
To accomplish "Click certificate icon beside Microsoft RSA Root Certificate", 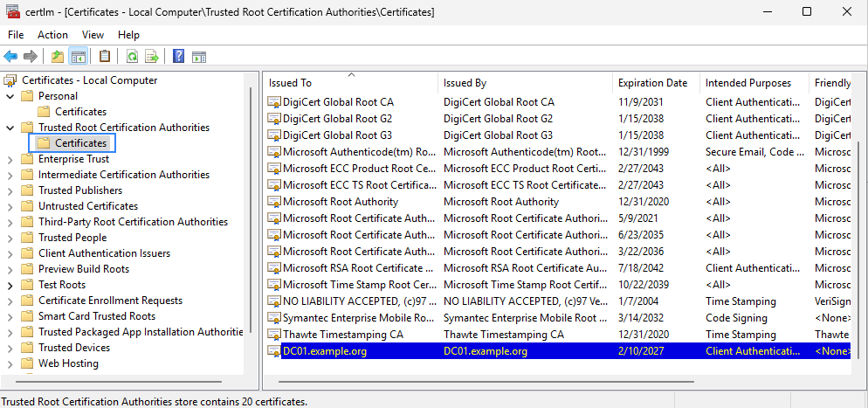I will (274, 268).
